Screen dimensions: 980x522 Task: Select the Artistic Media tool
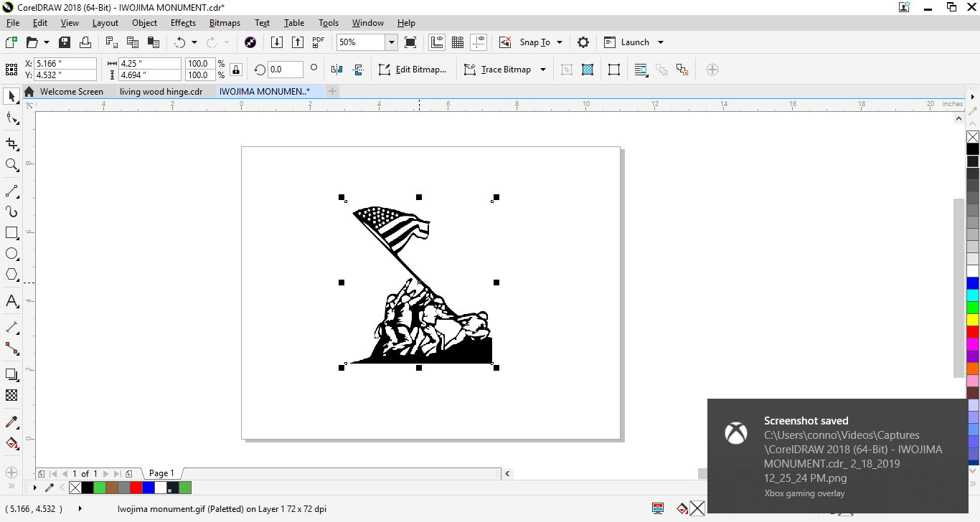[x=11, y=212]
